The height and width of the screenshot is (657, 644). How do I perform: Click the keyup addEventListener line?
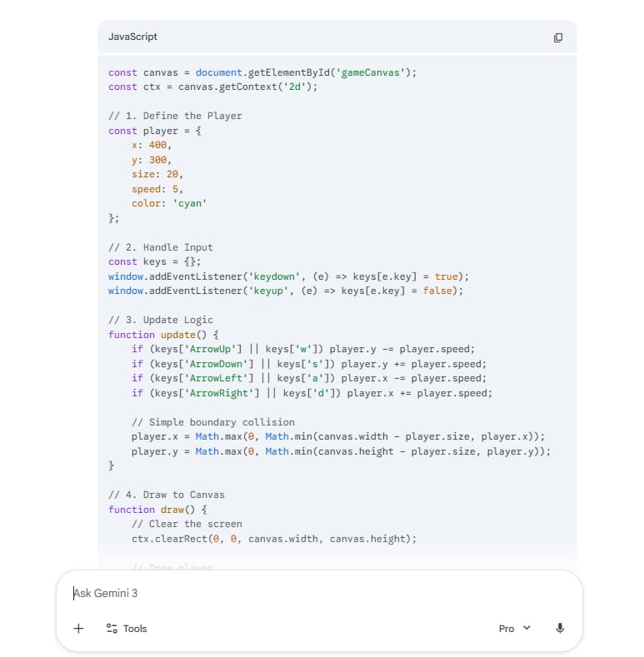[286, 291]
